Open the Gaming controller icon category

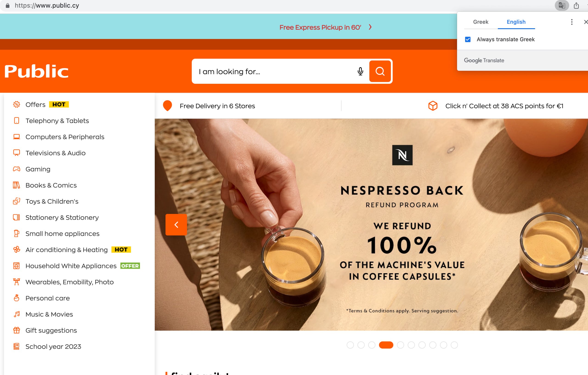tap(17, 169)
